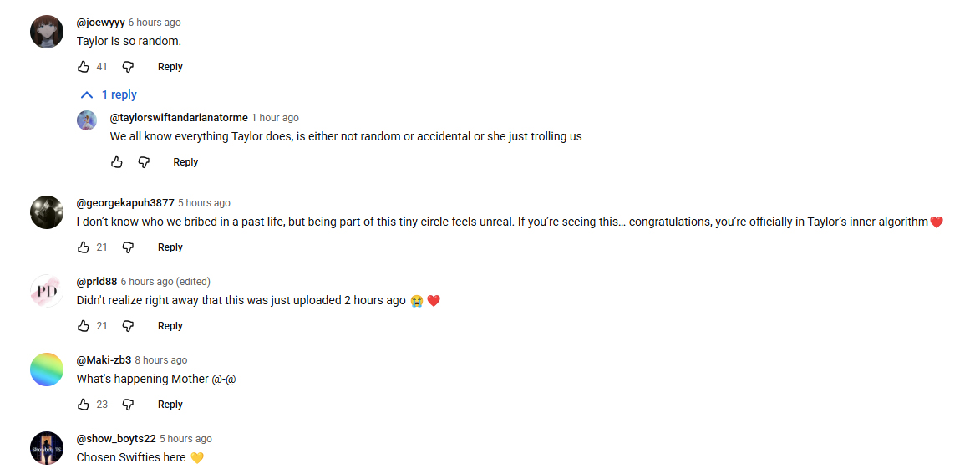Open the '6 hours ago (edited)' timestamp link
This screenshot has width=980, height=469.
pos(165,282)
